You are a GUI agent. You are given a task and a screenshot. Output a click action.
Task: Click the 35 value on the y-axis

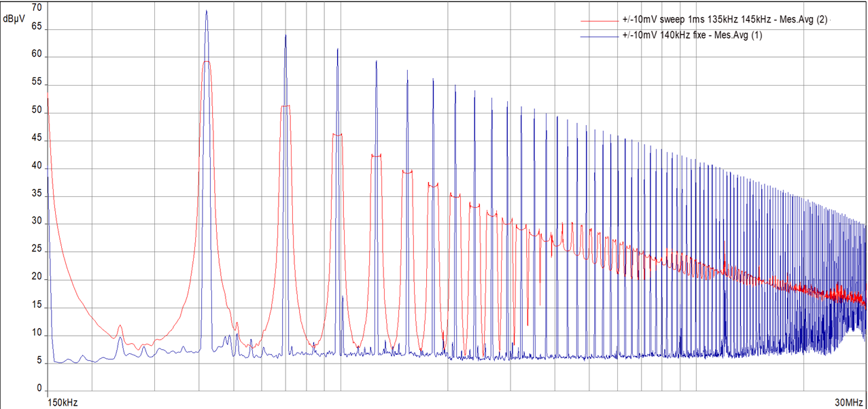37,194
